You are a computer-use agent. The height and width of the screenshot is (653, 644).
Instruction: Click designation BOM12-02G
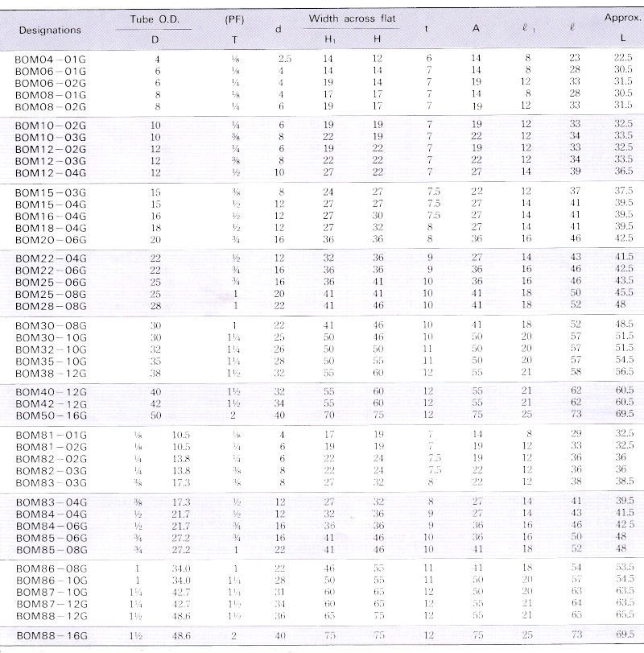[51, 149]
